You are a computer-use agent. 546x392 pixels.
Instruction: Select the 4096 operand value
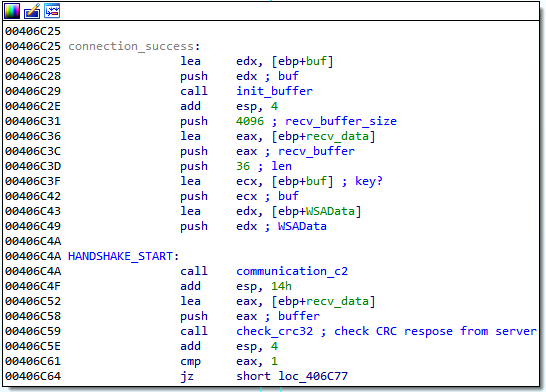tap(250, 121)
